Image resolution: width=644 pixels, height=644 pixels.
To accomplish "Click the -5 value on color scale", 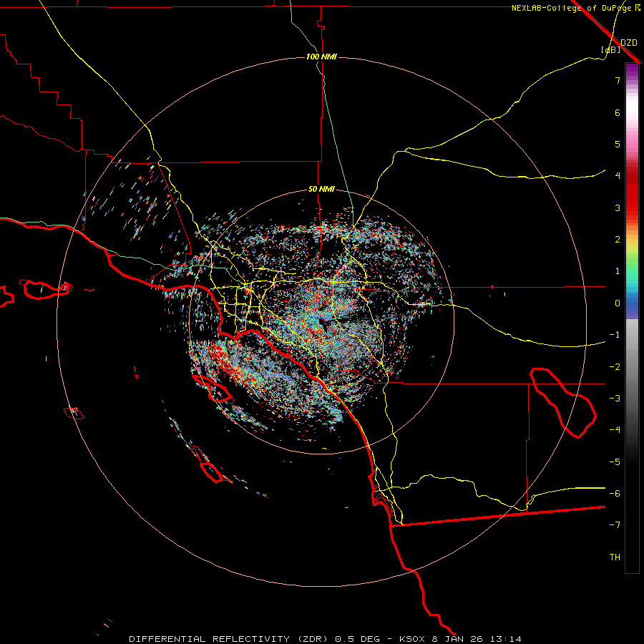I will pos(615,462).
